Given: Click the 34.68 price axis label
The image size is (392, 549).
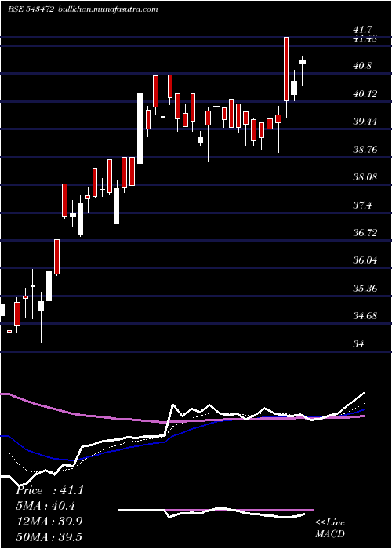Looking at the screenshot, I should coord(366,316).
